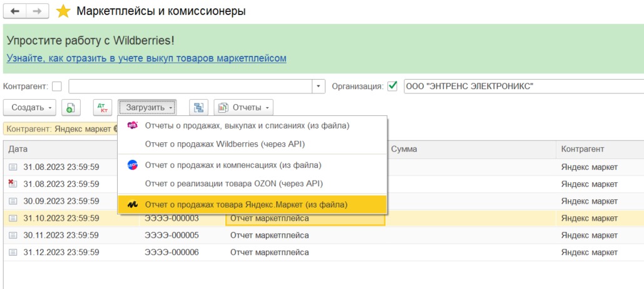Screen dimensions: 644x289
Task: Expand the Контрагент field dropdown arrow
Action: pyautogui.click(x=319, y=87)
